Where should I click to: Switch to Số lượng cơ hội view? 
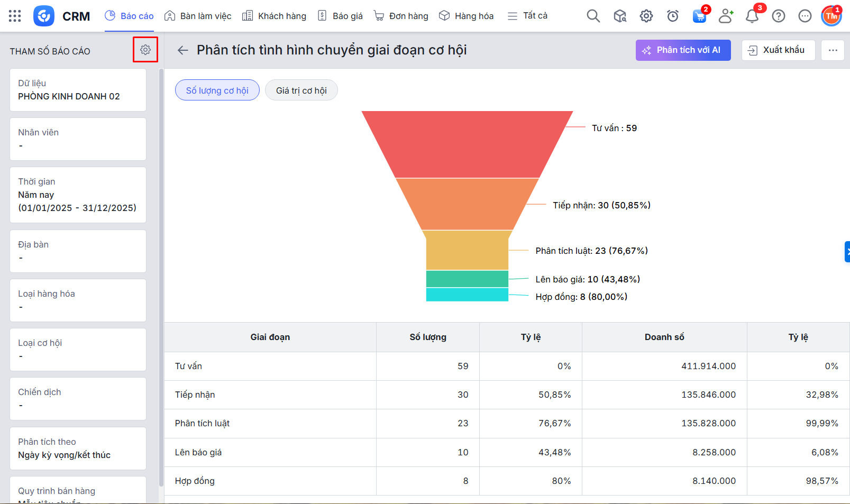coord(217,90)
